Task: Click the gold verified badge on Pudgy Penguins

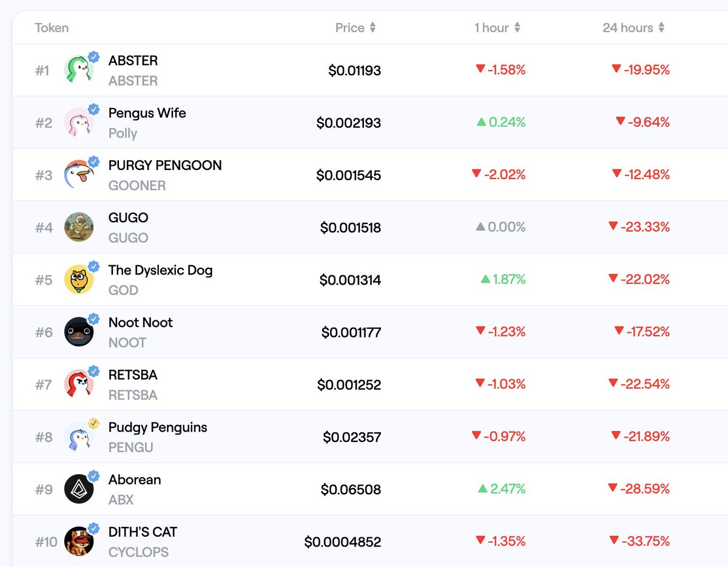Action: [x=93, y=423]
